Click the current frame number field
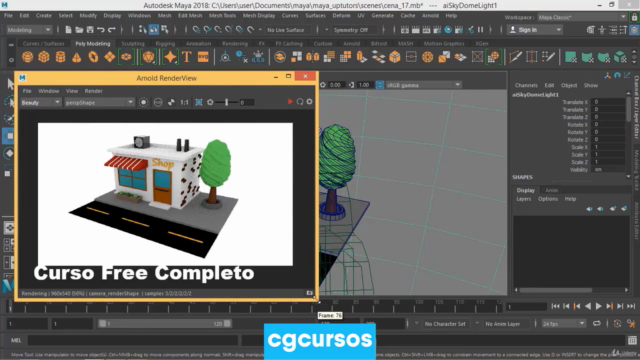640x360 pixels. 527,307
